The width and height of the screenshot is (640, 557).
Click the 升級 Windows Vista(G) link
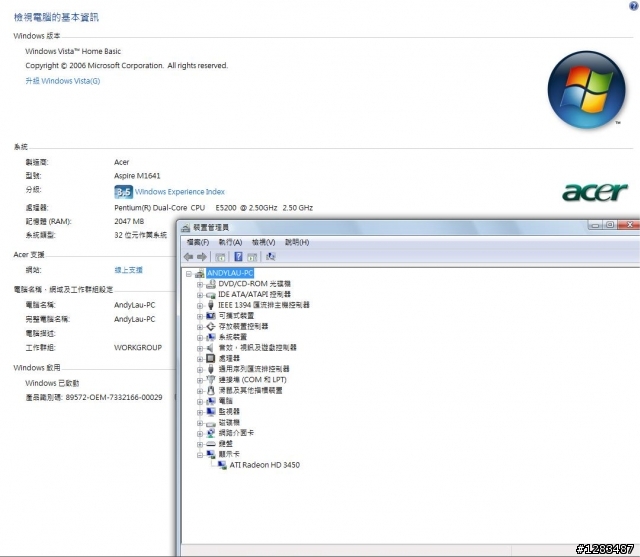click(62, 81)
